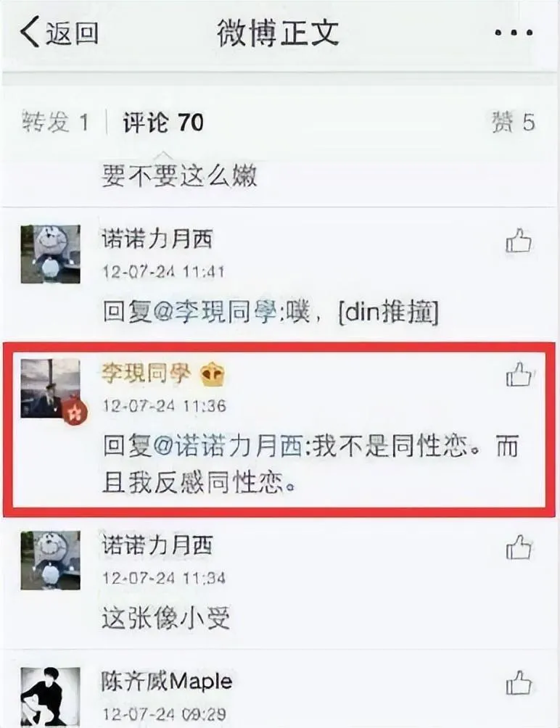Open the 赞 5 likes tab

click(x=513, y=123)
